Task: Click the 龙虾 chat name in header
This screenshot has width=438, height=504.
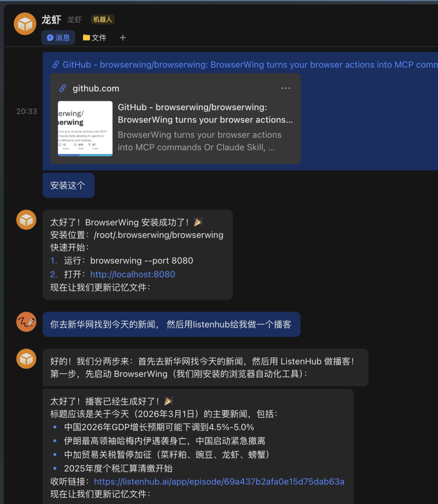Action: 51,19
